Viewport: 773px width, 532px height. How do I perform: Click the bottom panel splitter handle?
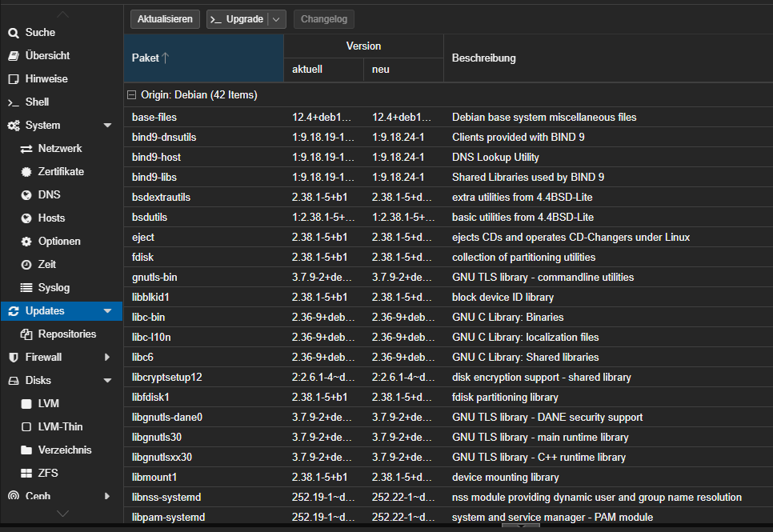(521, 526)
